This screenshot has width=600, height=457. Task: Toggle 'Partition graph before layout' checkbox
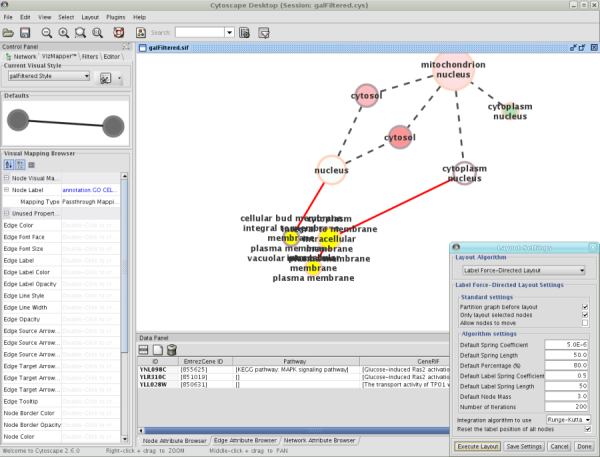(585, 305)
